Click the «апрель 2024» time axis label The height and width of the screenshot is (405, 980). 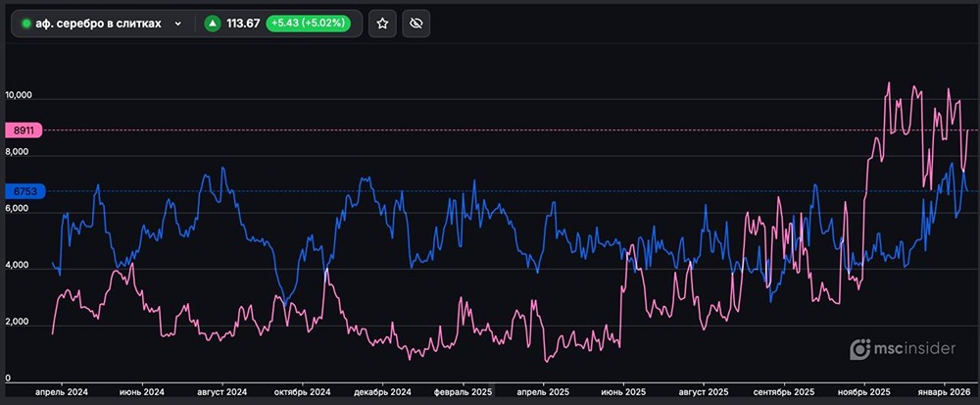pyautogui.click(x=62, y=391)
